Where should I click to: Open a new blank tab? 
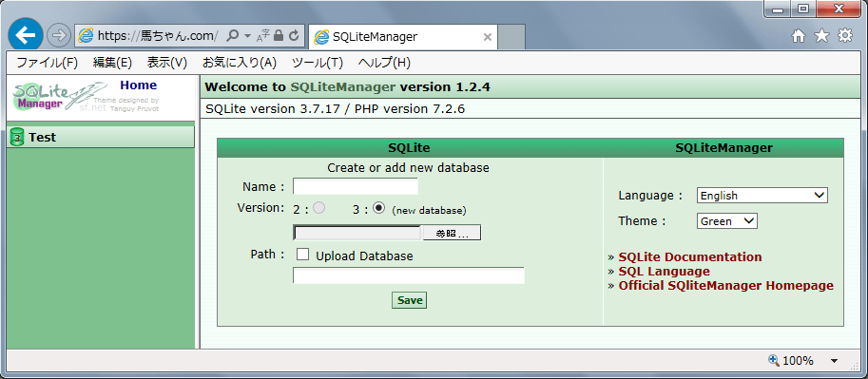[511, 37]
